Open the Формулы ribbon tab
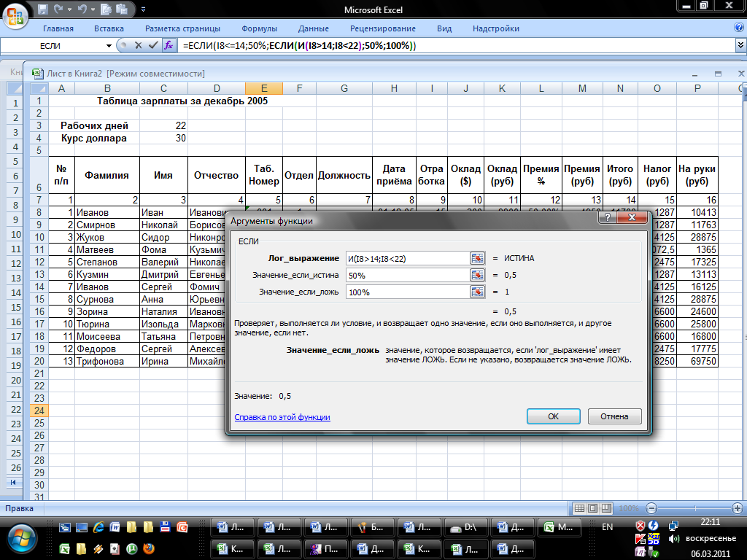This screenshot has height=560, width=747. pos(259,28)
